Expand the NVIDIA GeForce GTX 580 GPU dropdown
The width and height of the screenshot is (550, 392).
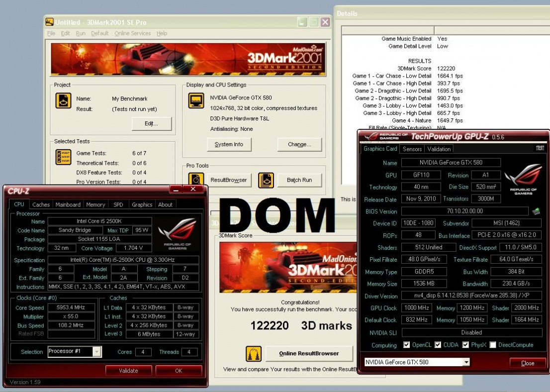pyautogui.click(x=466, y=362)
